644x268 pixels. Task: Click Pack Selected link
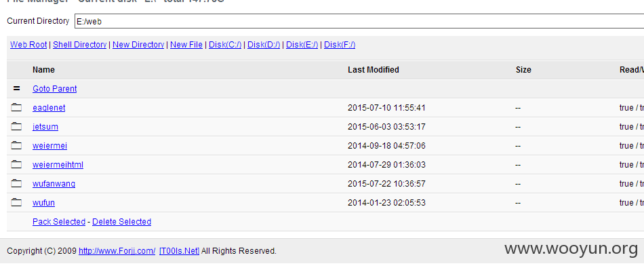coord(59,222)
